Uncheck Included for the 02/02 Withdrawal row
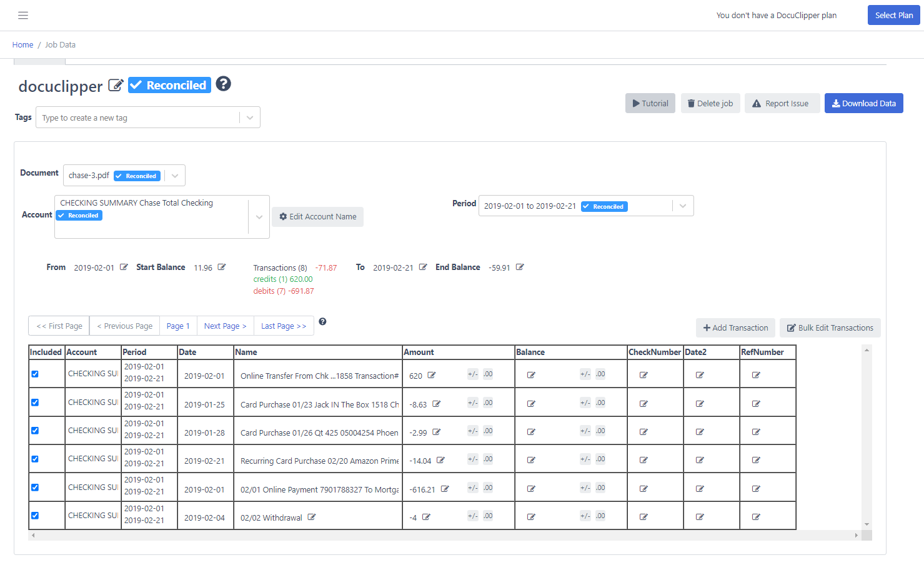The image size is (924, 570). pyautogui.click(x=35, y=515)
